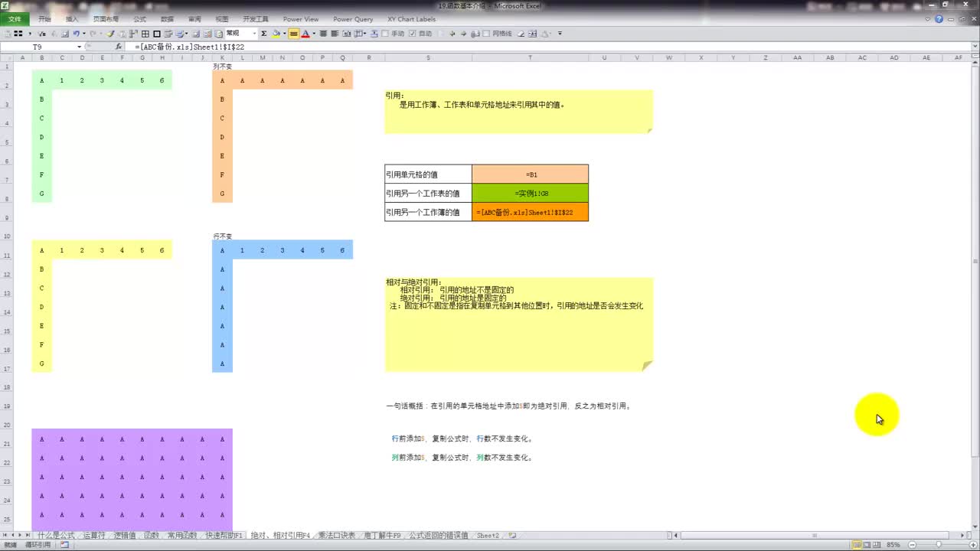Click the AutoSum sigma icon

(264, 34)
